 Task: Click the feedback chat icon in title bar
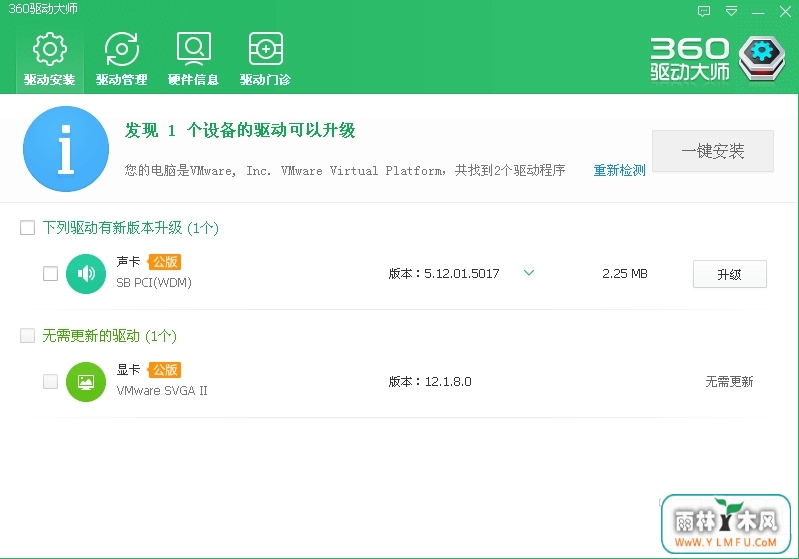(x=704, y=11)
